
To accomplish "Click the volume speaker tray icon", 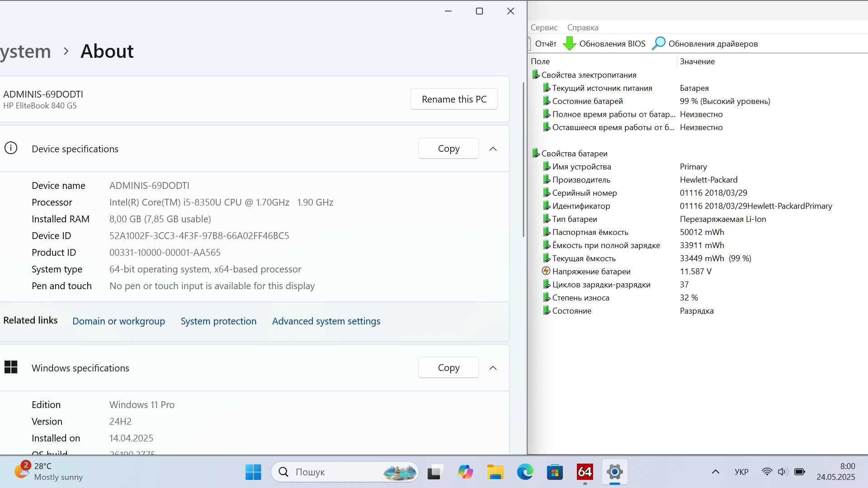I will click(x=783, y=472).
